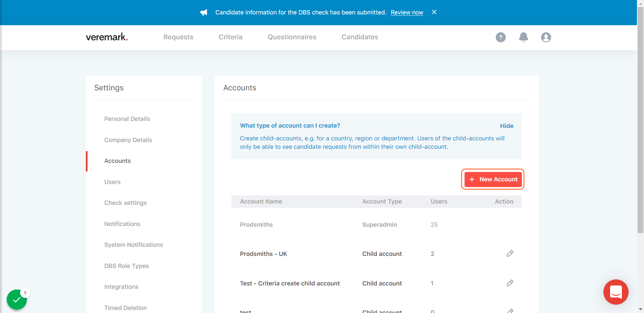Open the Requests tab
The width and height of the screenshot is (644, 313).
point(178,37)
